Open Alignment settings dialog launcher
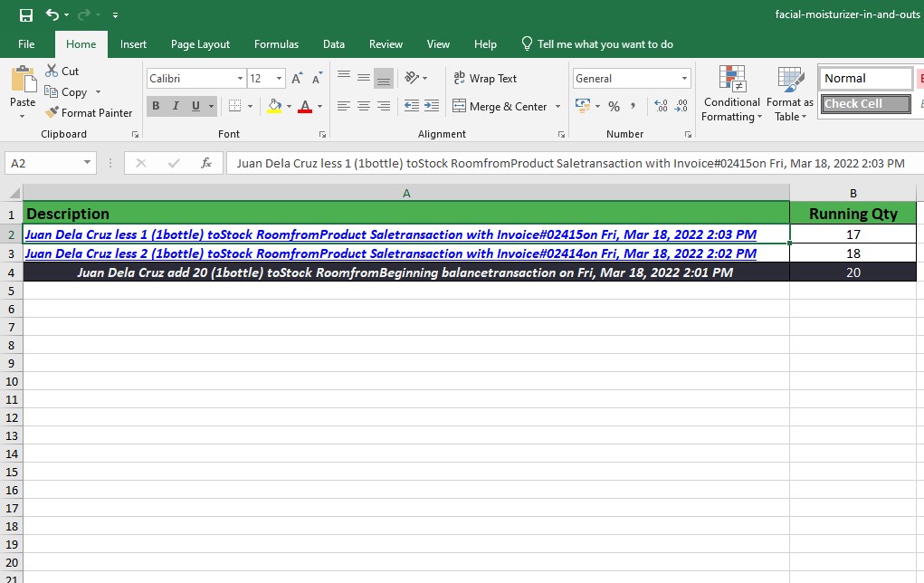Image resolution: width=924 pixels, height=583 pixels. (561, 134)
